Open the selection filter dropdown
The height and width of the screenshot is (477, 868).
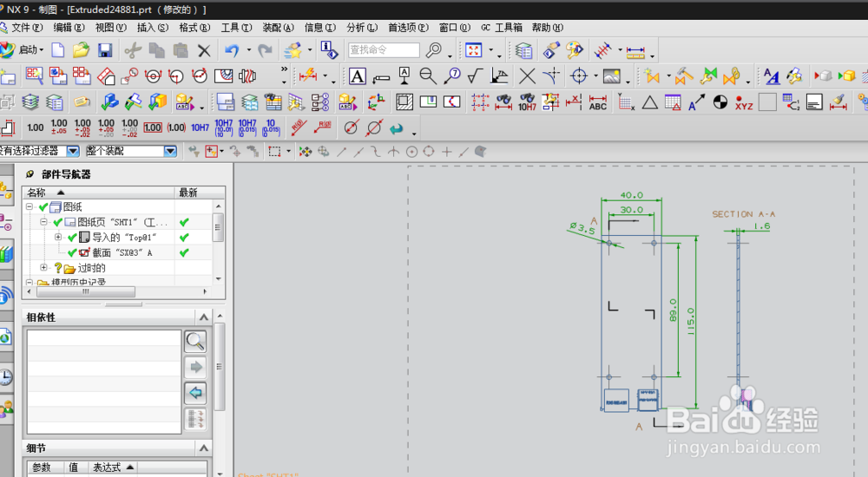click(x=73, y=151)
